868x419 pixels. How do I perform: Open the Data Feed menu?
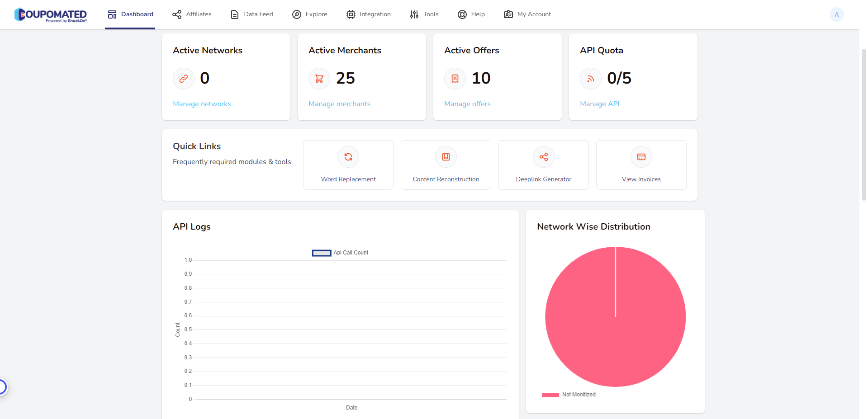[x=252, y=14]
